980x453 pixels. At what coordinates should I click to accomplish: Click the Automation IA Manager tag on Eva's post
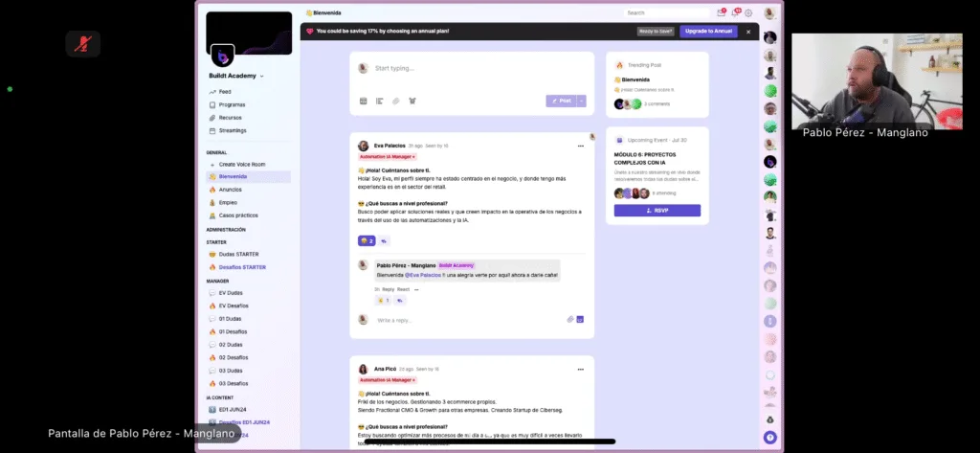388,157
